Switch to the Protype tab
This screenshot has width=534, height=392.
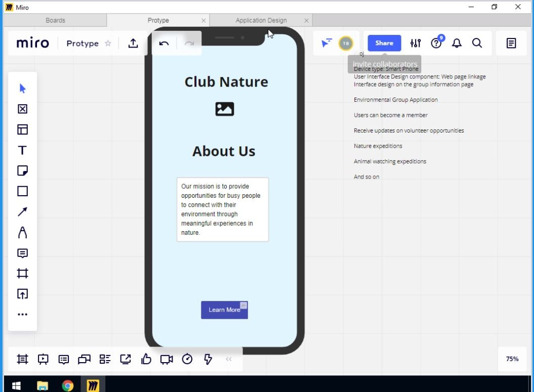(x=158, y=20)
